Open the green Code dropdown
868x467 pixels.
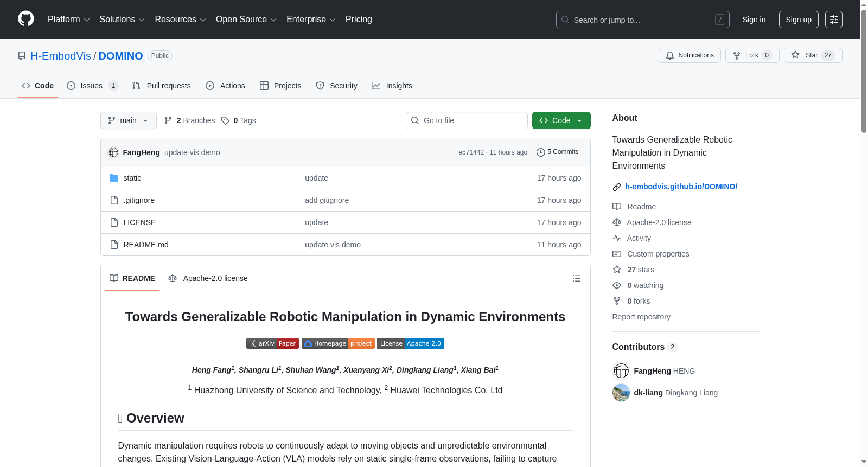[561, 120]
